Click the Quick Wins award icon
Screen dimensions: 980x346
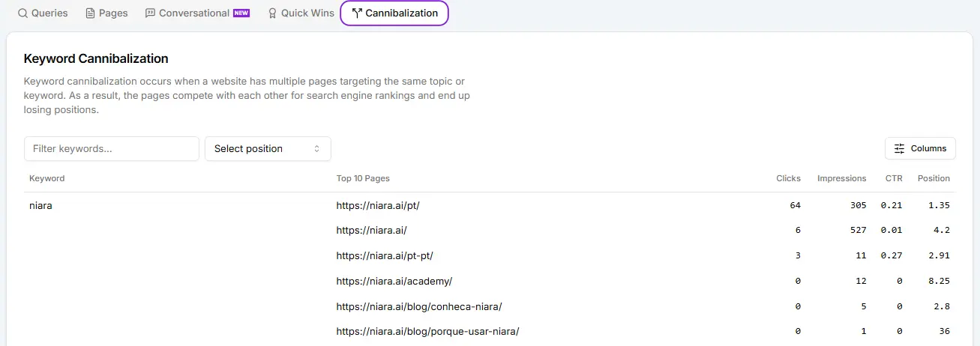(273, 13)
